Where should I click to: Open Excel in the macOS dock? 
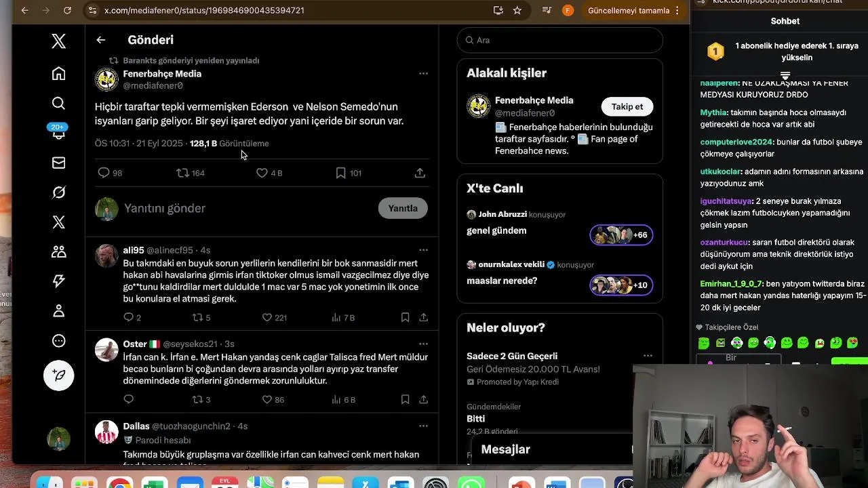tap(154, 483)
